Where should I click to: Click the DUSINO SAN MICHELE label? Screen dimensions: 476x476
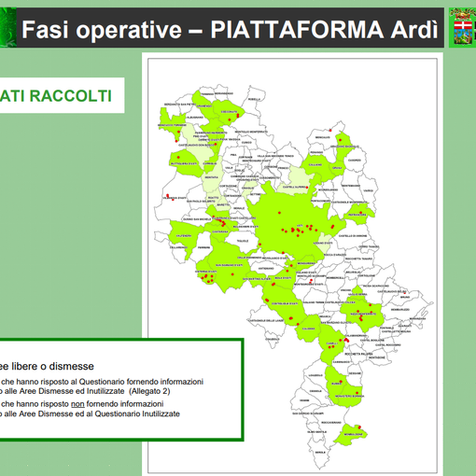197,219
